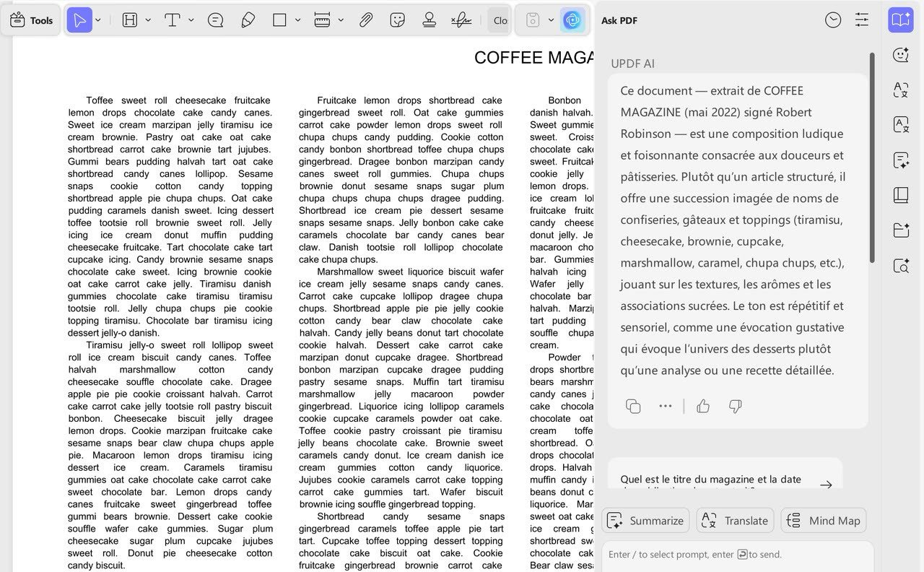Like the AI response with thumbs up
Screen dimensions: 924x572
703,406
